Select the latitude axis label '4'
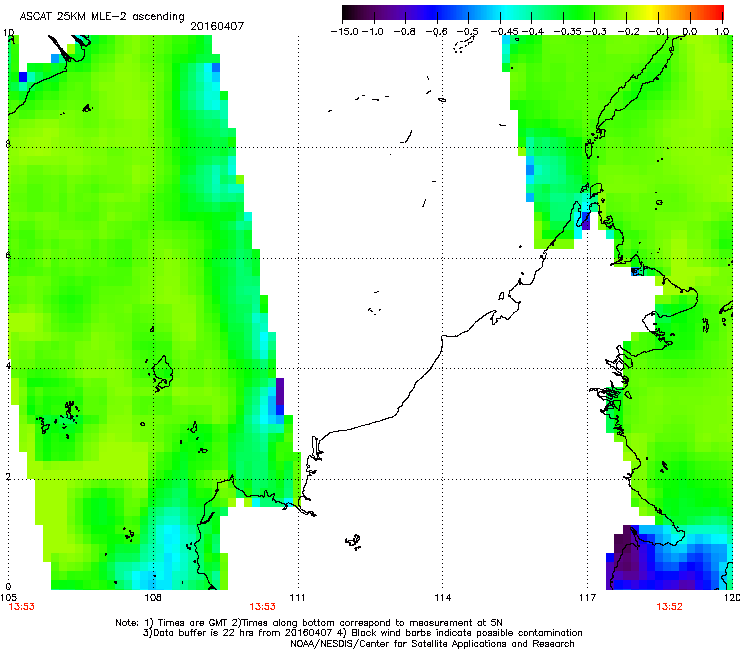This screenshot has width=740, height=650. 8,365
